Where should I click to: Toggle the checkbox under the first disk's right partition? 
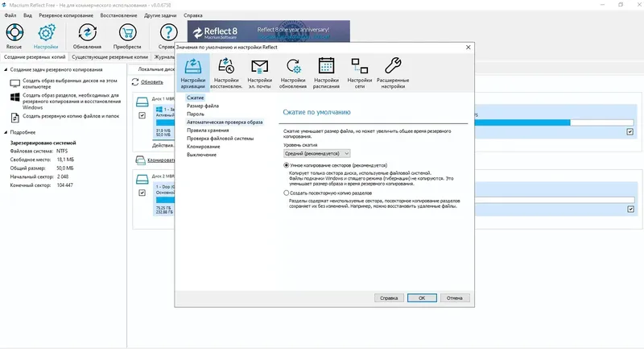point(630,132)
